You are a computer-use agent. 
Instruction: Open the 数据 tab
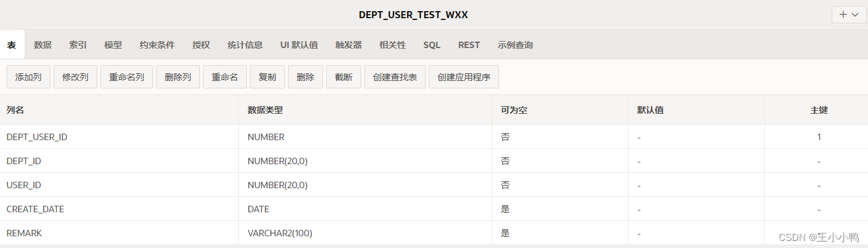tap(43, 45)
